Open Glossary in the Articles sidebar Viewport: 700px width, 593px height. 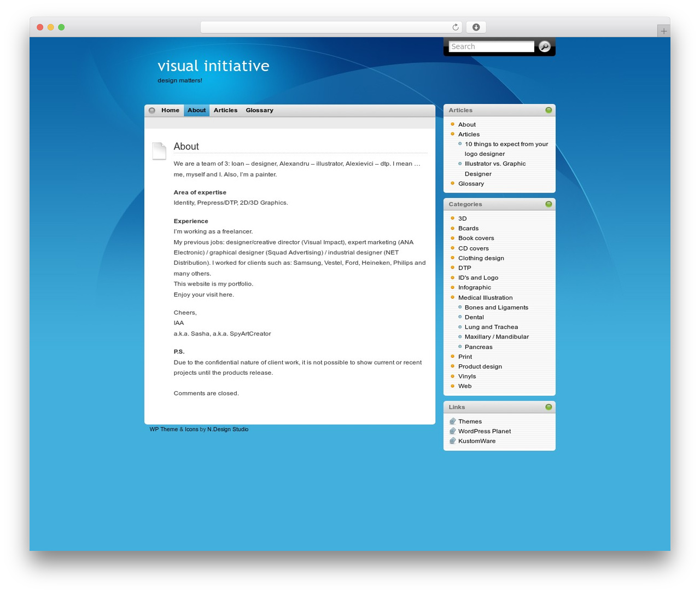(x=471, y=184)
